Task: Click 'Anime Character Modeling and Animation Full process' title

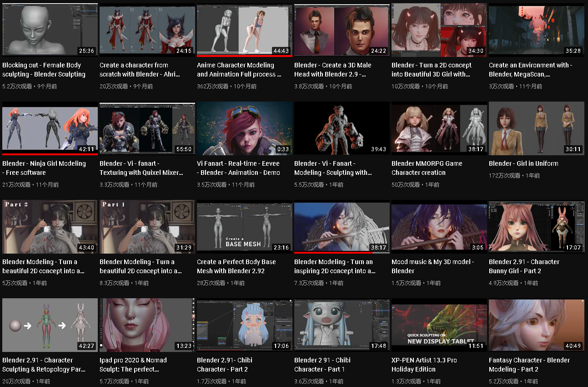Action: (x=239, y=70)
